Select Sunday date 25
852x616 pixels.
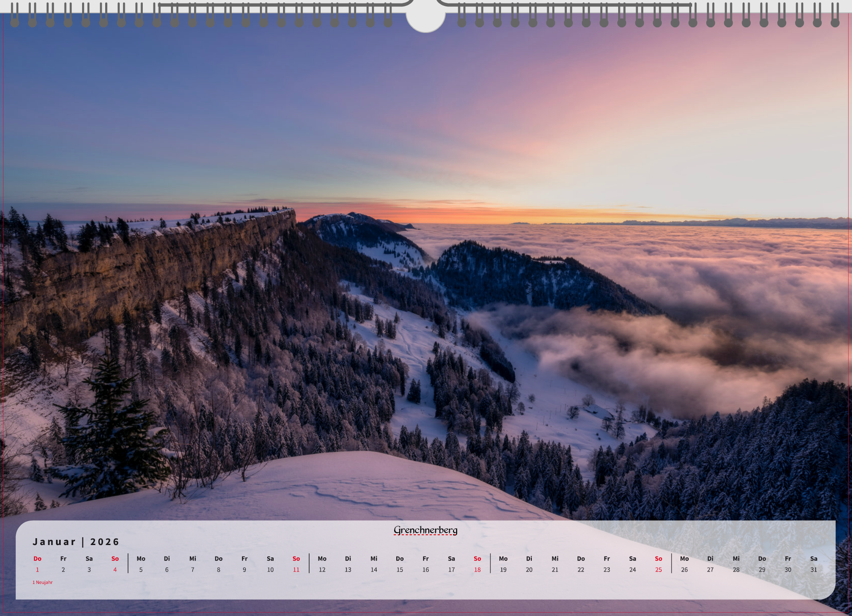pos(658,570)
